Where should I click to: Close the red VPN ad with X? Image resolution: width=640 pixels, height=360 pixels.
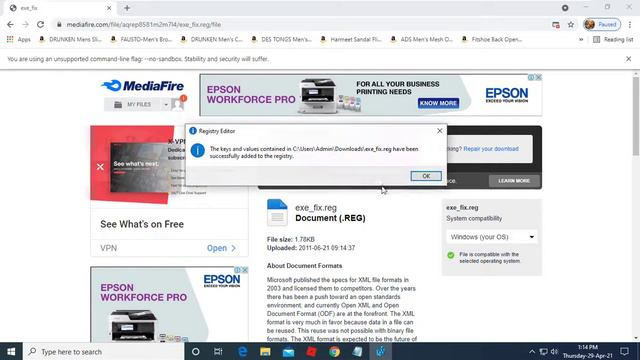[x=100, y=167]
